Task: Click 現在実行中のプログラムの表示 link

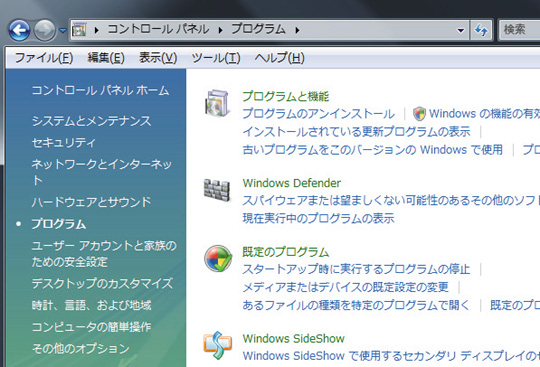Action: 318,218
